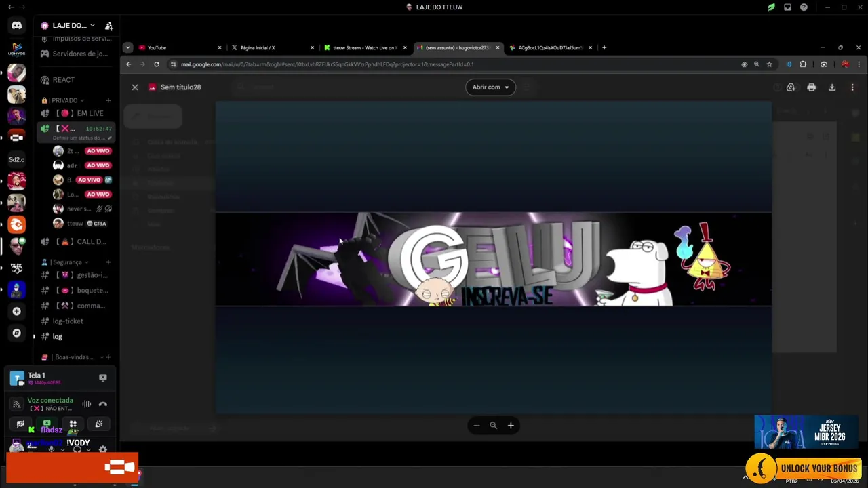Go back in the browser
868x488 pixels.
coord(129,64)
